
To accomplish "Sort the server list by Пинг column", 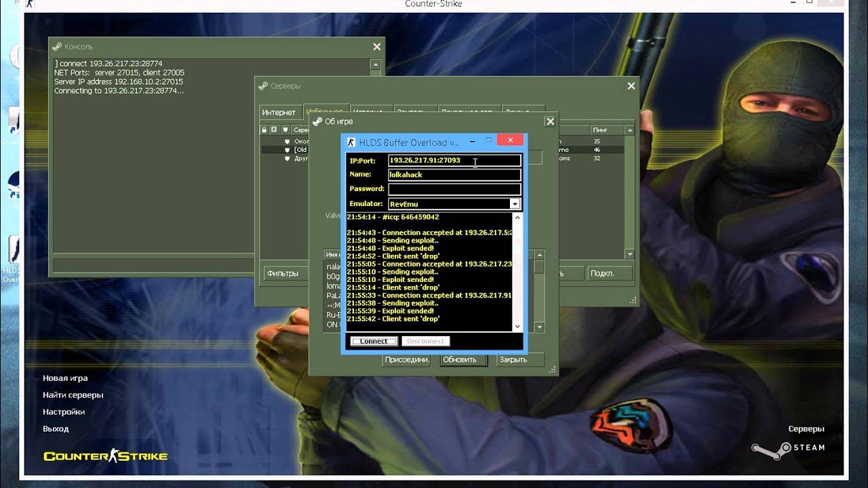I will click(x=607, y=129).
